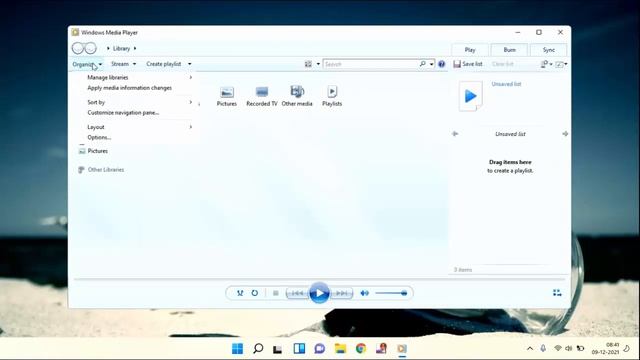Open the list pane view dropdown
Screen dimensions: 640x360
562,64
